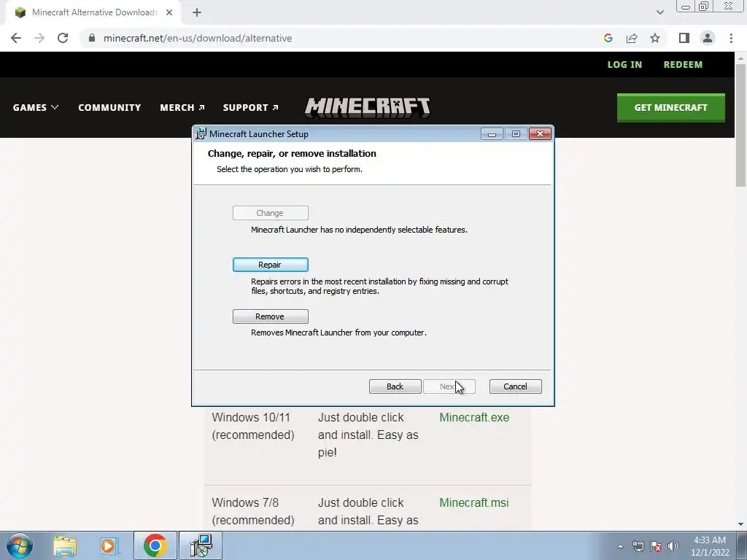
Task: Download Minecraft.msi link
Action: [x=474, y=503]
